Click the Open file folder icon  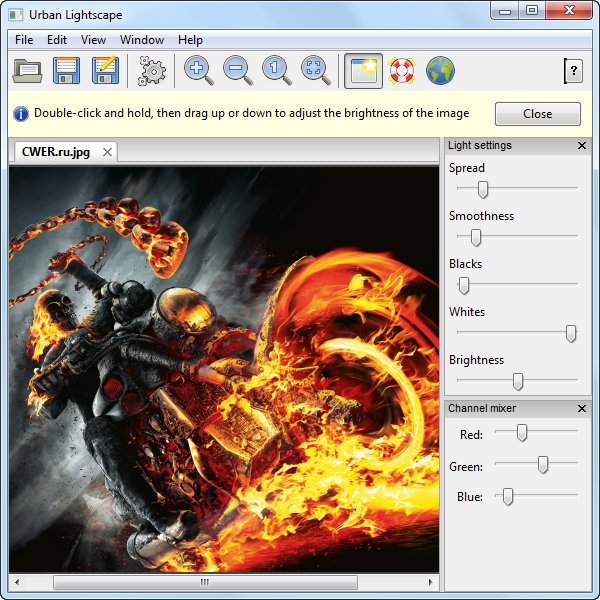click(27, 71)
